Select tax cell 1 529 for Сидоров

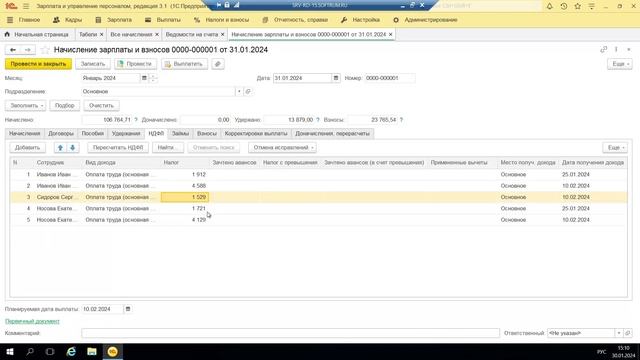tap(185, 197)
